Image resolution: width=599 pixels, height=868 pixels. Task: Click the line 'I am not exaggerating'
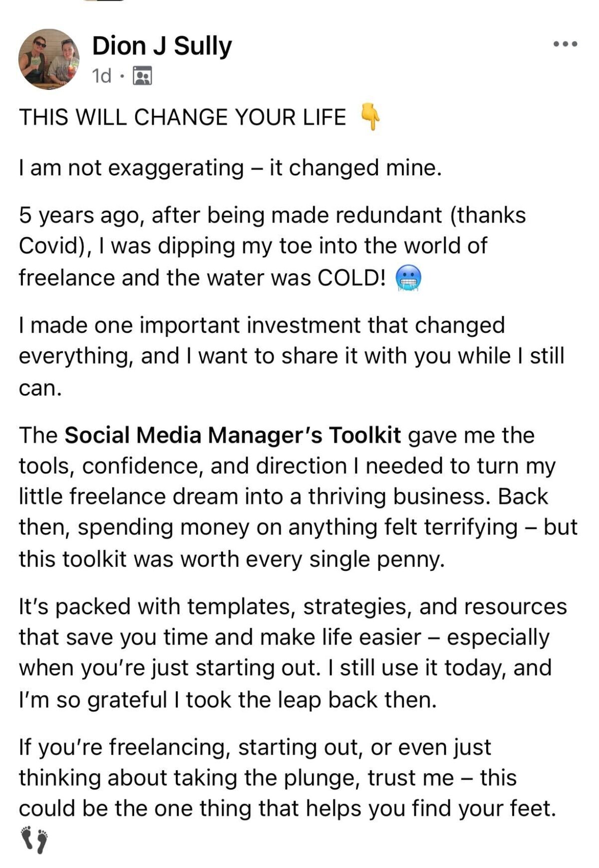[x=231, y=168]
